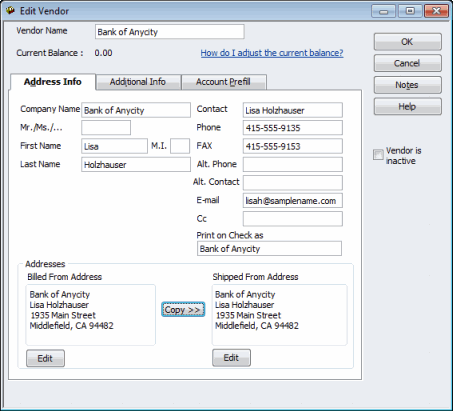Open 'How do I adjust the current balance?' link
Image resolution: width=453 pixels, height=411 pixels.
click(x=272, y=53)
